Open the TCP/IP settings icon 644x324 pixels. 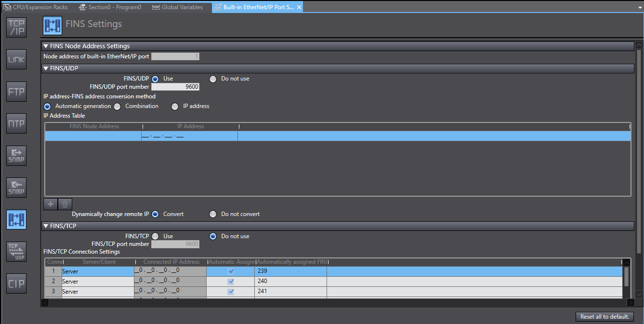point(16,28)
